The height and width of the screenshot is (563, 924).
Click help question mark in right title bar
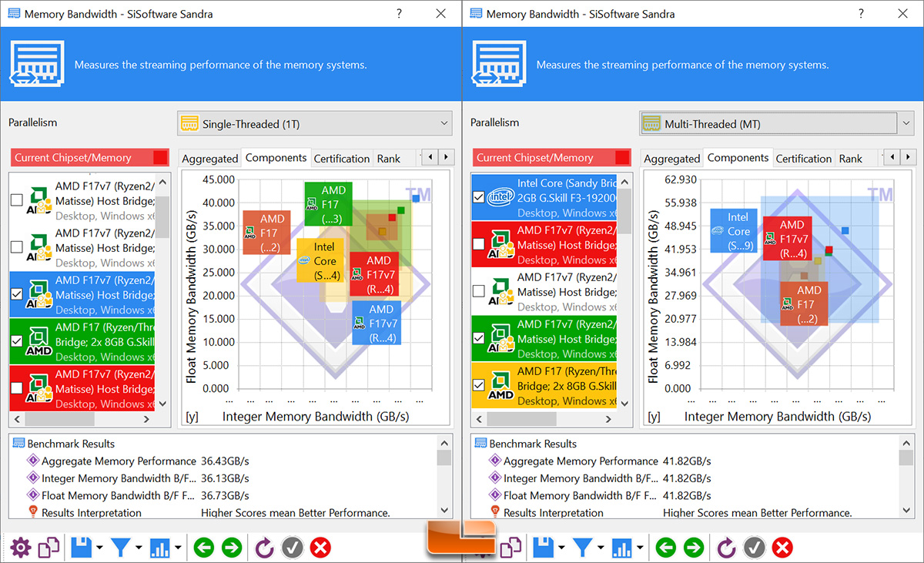pos(861,13)
